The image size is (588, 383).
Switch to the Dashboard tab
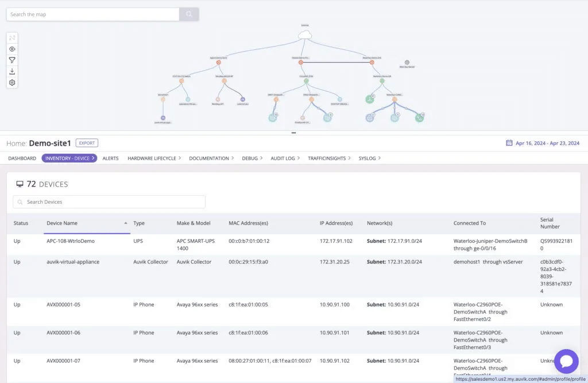pos(22,158)
